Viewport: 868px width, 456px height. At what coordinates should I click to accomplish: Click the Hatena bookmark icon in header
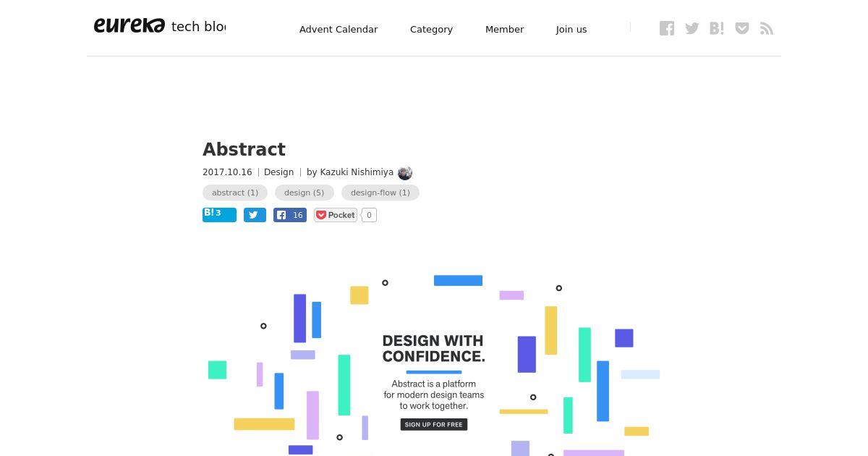coord(717,28)
